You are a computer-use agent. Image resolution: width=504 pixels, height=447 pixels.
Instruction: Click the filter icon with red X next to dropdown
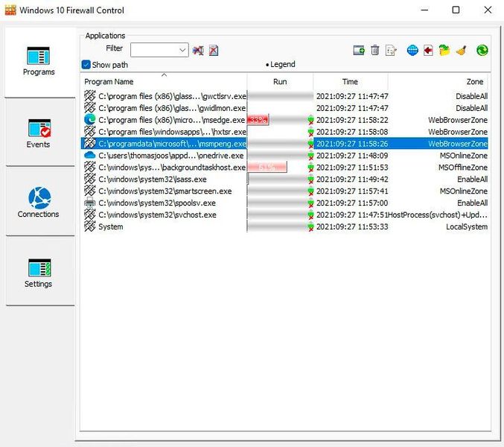[198, 50]
